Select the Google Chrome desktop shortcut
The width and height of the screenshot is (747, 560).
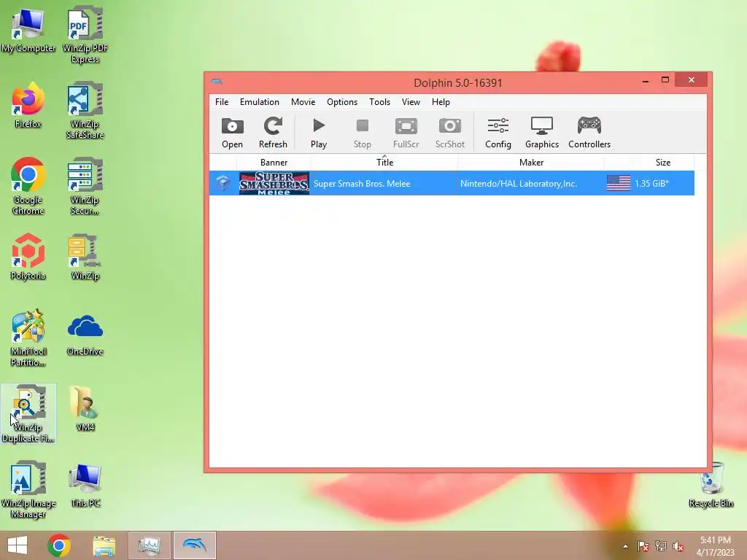[x=28, y=186]
